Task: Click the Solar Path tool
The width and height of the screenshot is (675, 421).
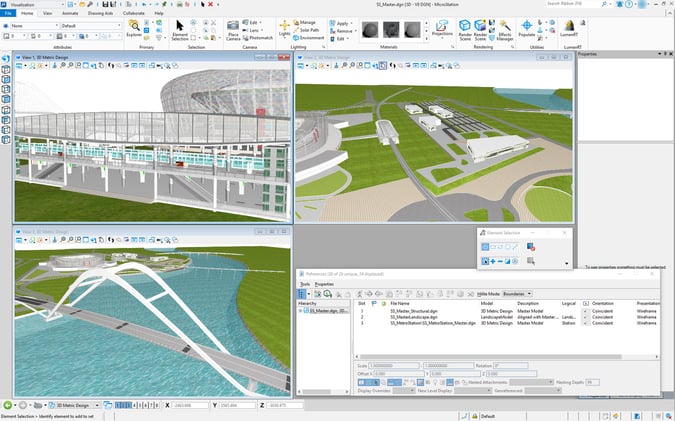Action: coord(306,30)
